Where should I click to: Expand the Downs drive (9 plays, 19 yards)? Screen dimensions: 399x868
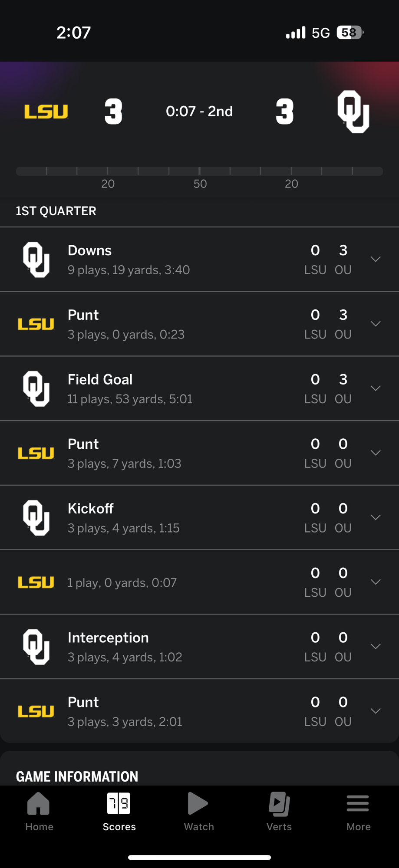click(376, 259)
